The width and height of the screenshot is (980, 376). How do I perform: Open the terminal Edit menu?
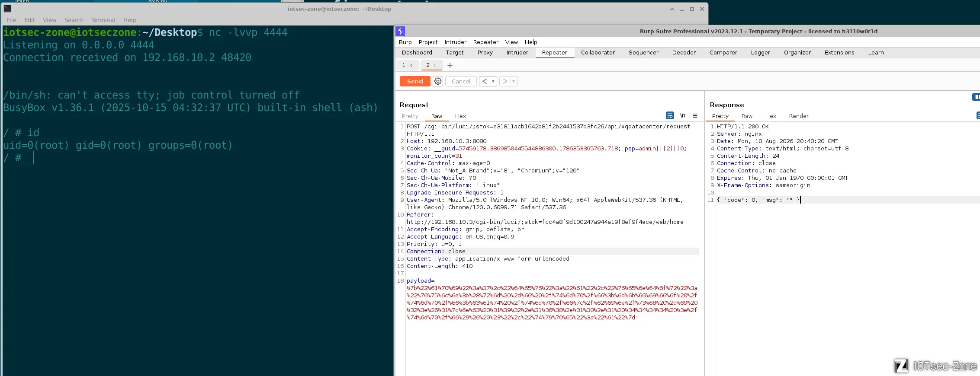point(29,20)
